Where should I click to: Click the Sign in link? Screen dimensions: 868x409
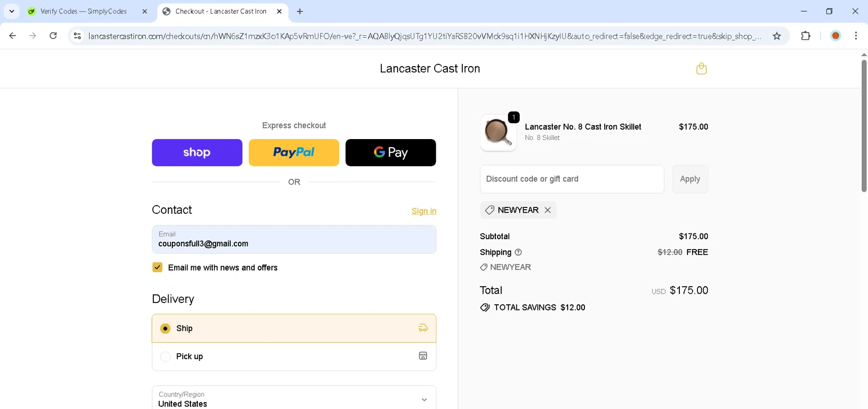424,211
